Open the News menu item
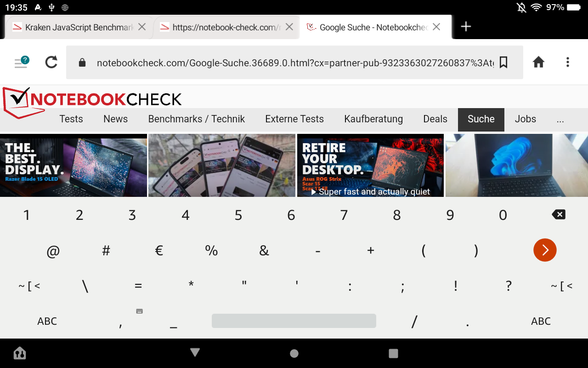588x368 pixels. [x=116, y=119]
